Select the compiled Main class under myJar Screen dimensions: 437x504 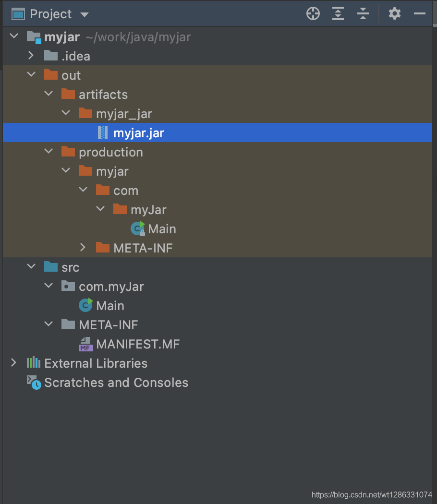[x=161, y=229]
